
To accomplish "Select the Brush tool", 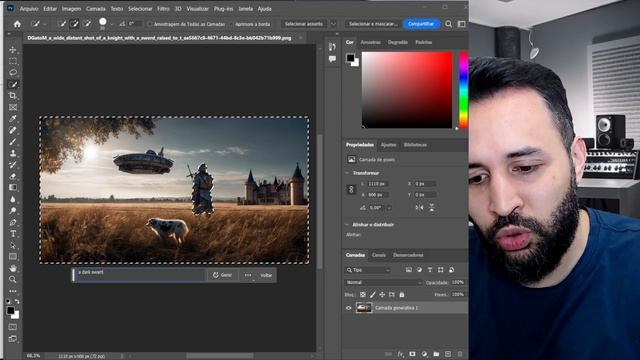I will [13, 142].
